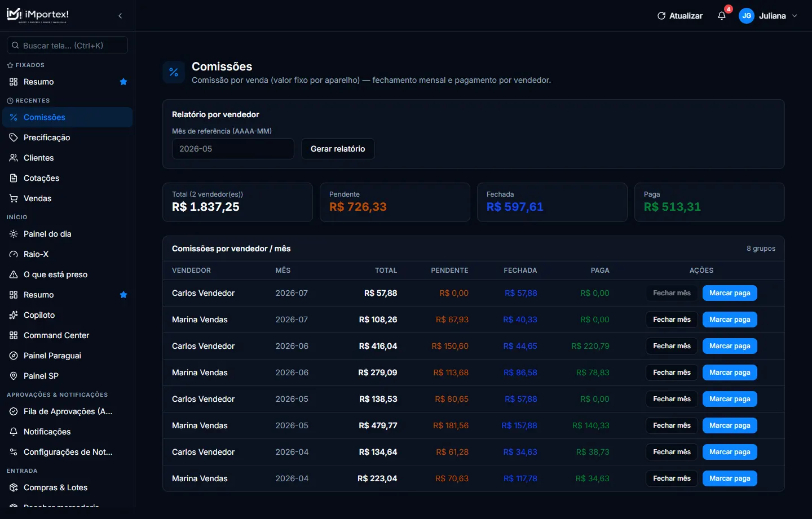Go to Clientes in the sidebar
This screenshot has width=812, height=519.
68,158
